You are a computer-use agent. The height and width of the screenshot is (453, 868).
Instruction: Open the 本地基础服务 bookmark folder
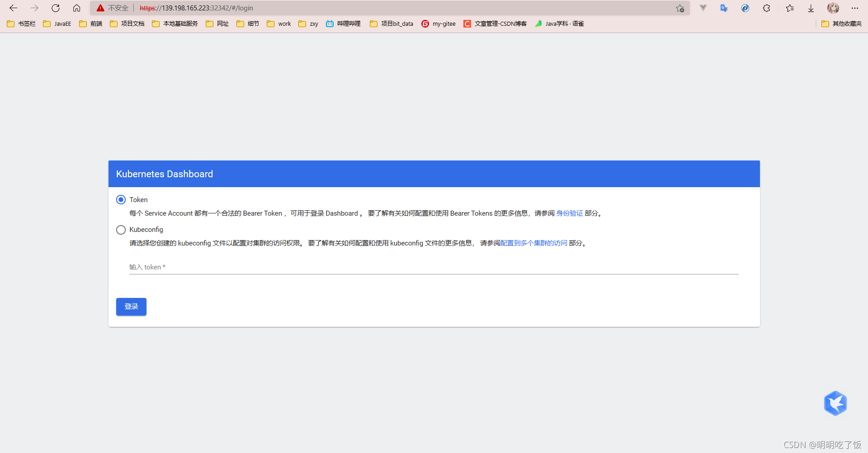click(175, 24)
